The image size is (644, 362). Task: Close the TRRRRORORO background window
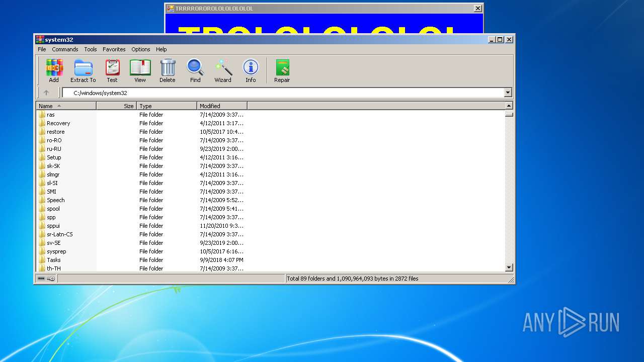pos(478,9)
